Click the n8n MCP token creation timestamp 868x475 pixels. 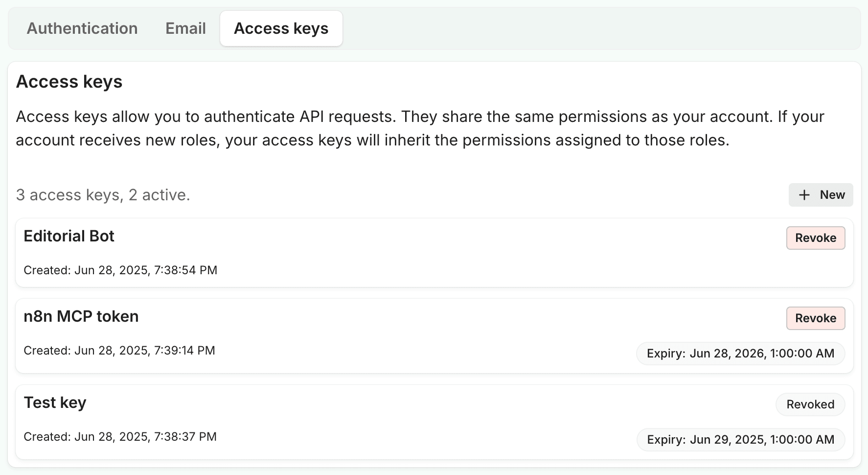pos(120,351)
